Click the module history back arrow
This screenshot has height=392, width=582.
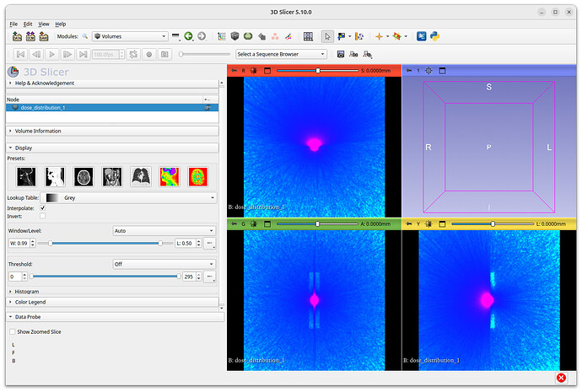click(x=189, y=36)
